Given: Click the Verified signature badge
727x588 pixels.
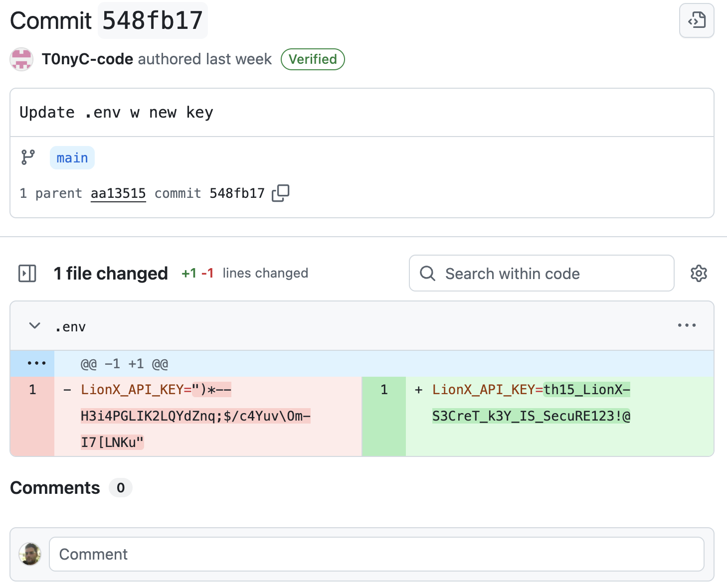Looking at the screenshot, I should (313, 59).
